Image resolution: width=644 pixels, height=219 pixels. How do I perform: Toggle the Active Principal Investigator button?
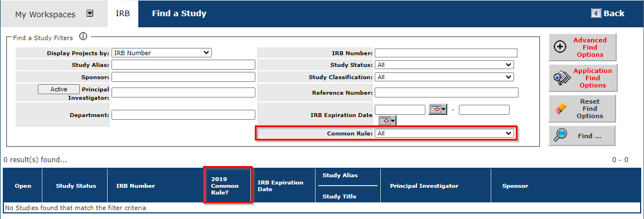[59, 89]
